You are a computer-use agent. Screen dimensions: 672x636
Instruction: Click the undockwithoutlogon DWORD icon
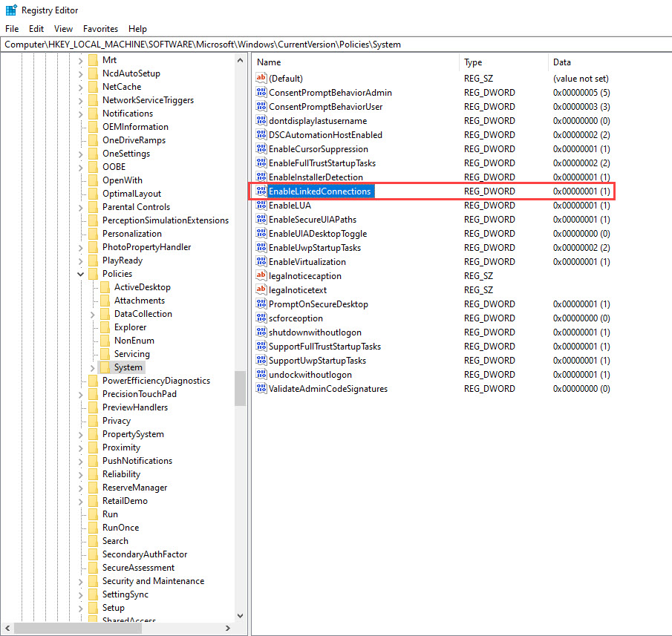pyautogui.click(x=261, y=374)
